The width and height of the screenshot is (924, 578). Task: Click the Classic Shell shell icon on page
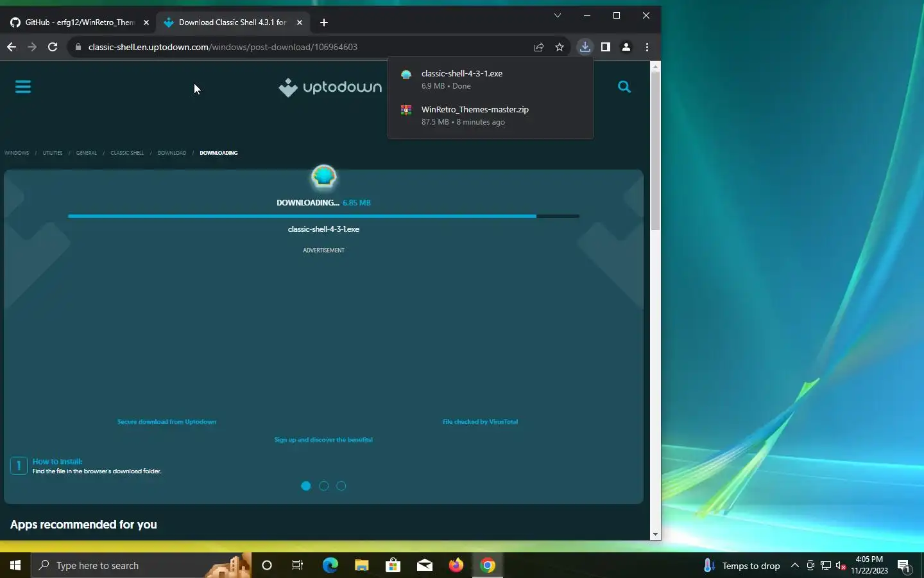(x=324, y=177)
